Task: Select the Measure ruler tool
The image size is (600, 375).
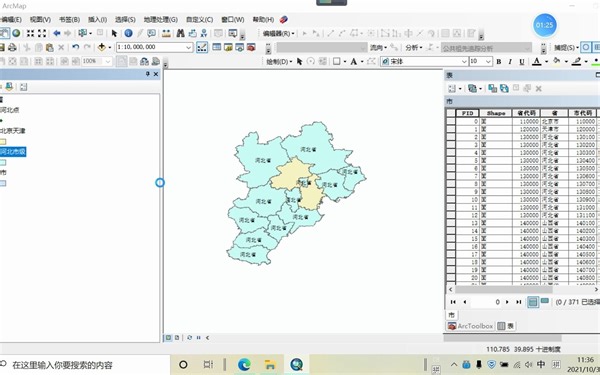Action: pos(166,33)
